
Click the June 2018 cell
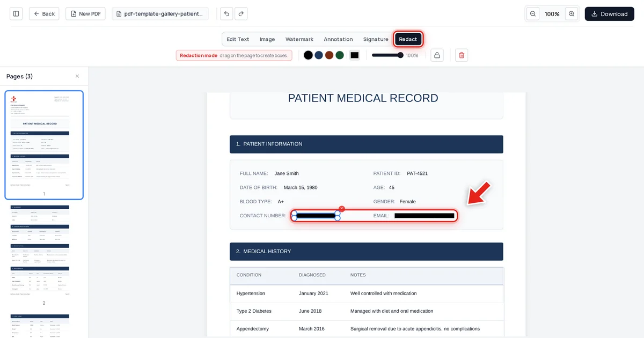(x=310, y=311)
